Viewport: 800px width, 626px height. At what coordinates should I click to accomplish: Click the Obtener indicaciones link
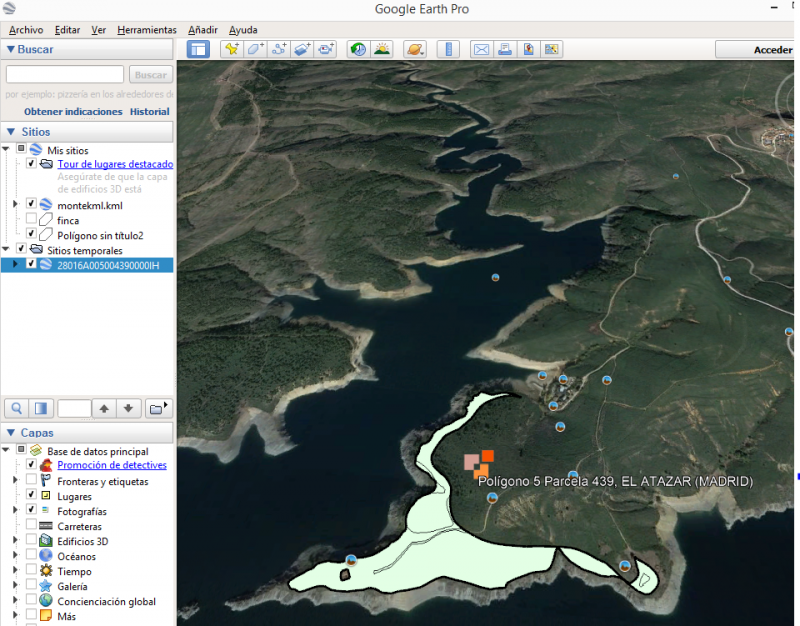(x=73, y=112)
